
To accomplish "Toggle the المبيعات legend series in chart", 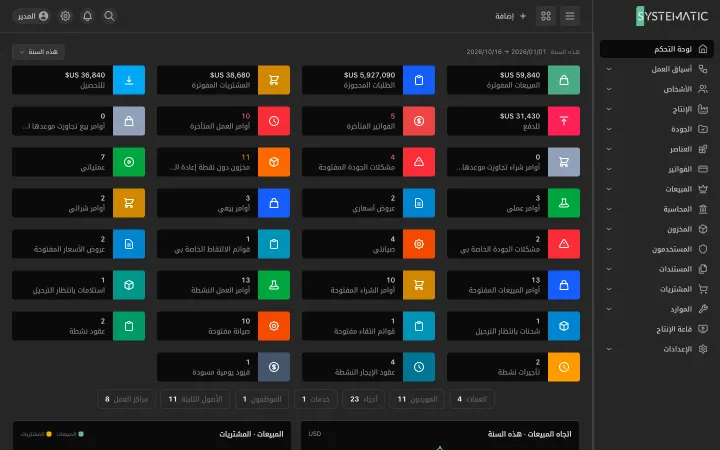I will click(x=70, y=434).
